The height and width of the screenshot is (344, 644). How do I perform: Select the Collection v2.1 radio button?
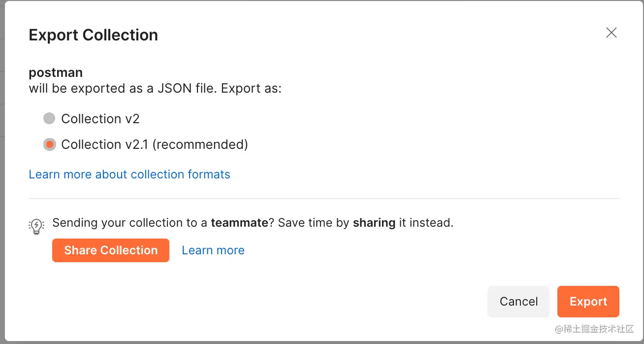[49, 144]
